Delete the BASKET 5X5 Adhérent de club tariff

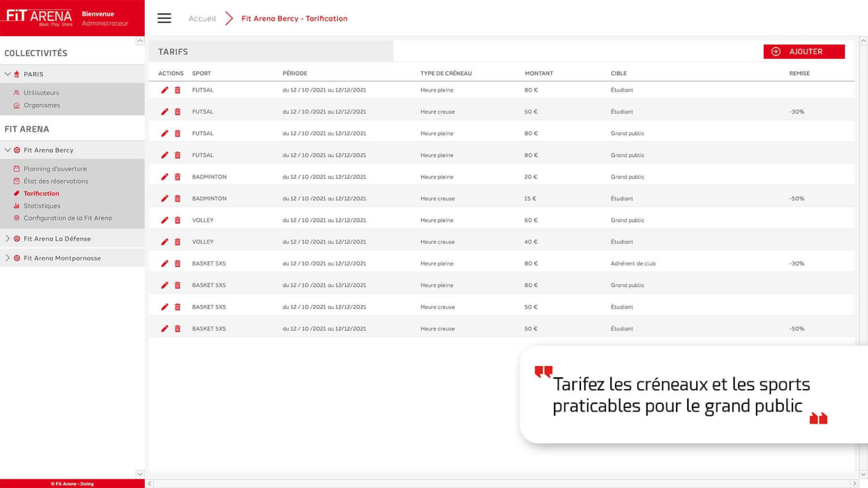coord(177,263)
